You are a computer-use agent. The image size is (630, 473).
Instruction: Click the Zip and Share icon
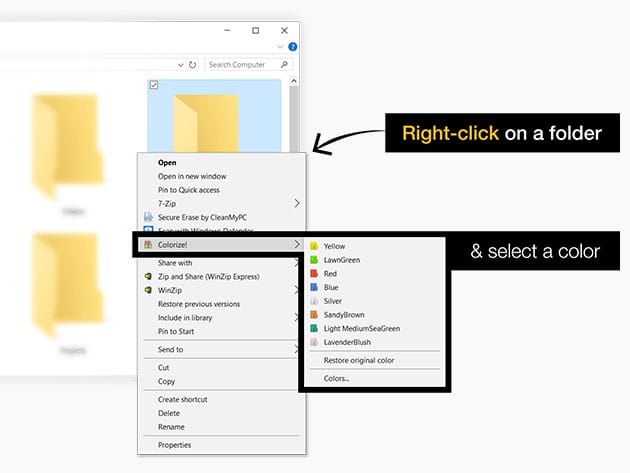(148, 277)
